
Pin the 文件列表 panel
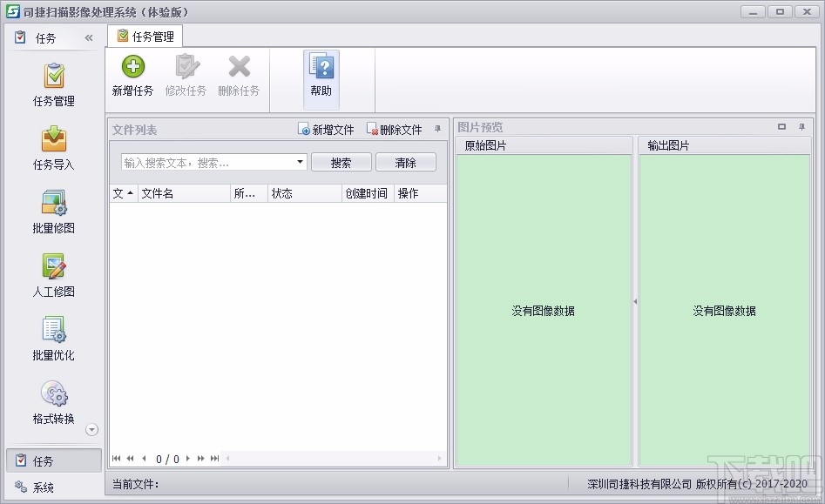tap(437, 129)
